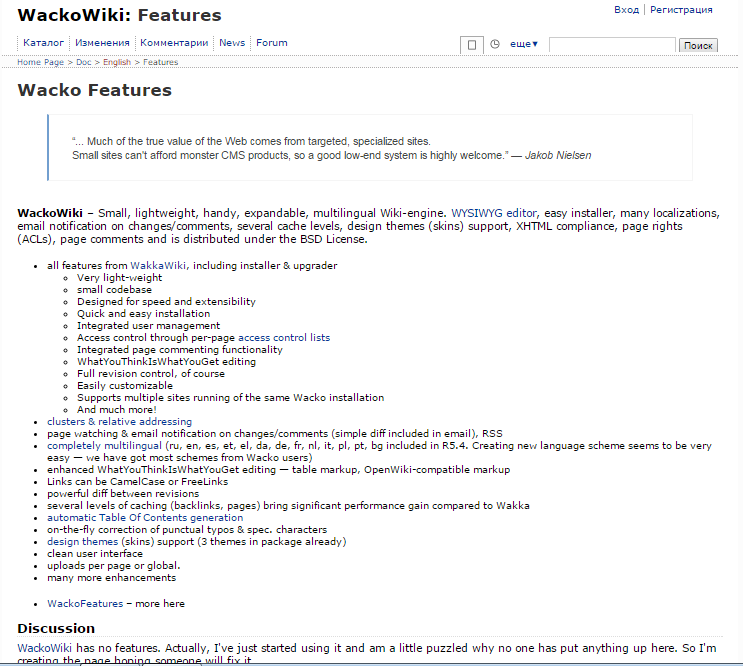Open the WackoFeatures link

click(85, 603)
